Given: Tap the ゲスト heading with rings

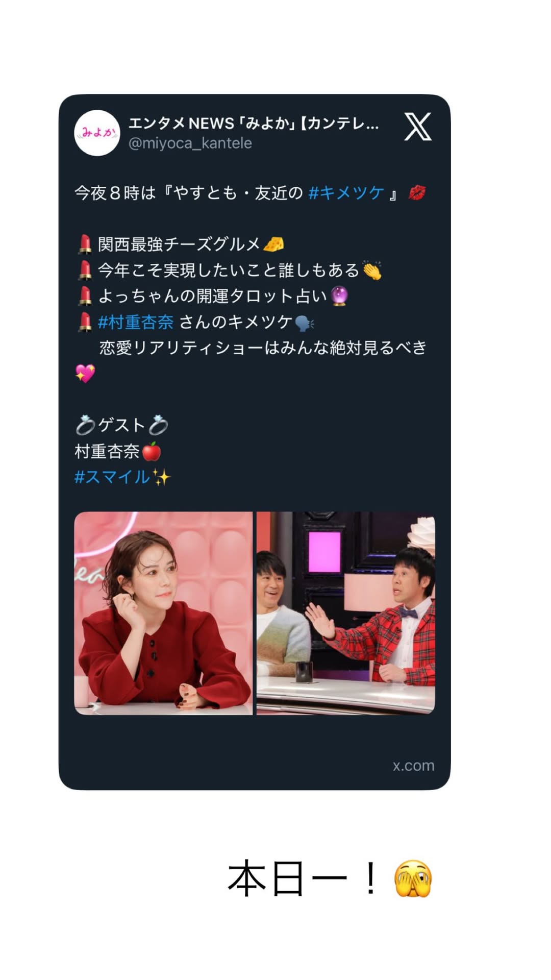Looking at the screenshot, I should point(121,425).
